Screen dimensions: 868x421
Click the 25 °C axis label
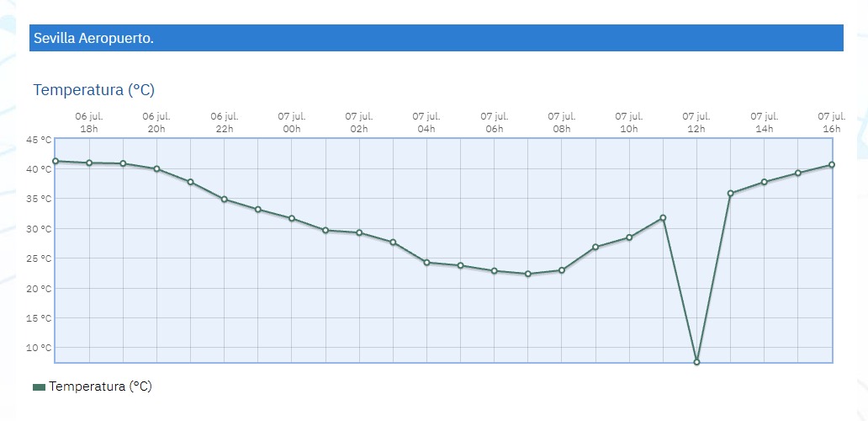point(39,258)
